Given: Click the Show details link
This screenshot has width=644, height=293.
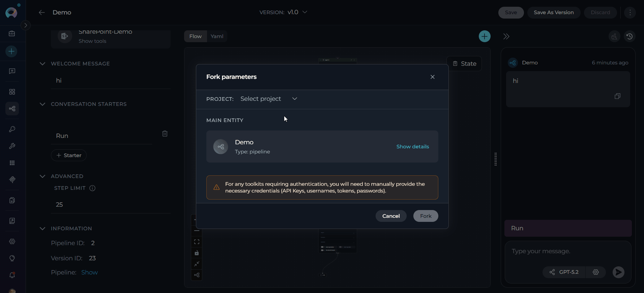Looking at the screenshot, I should 412,147.
